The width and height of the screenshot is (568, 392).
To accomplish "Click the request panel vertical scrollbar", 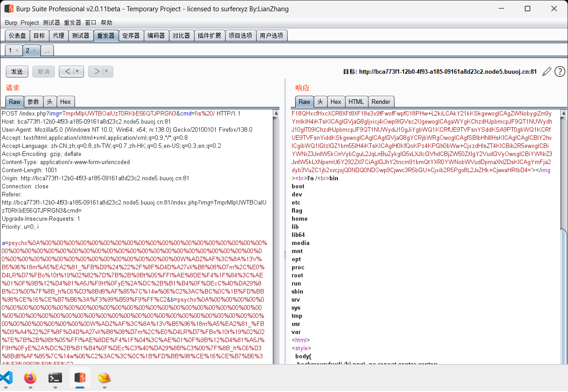I will point(276,237).
